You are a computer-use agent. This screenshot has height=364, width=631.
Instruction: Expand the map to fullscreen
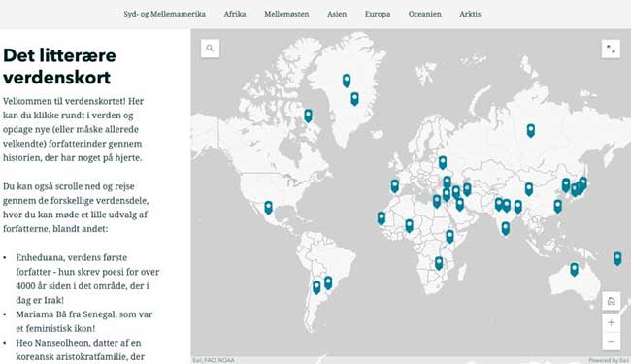pyautogui.click(x=611, y=50)
